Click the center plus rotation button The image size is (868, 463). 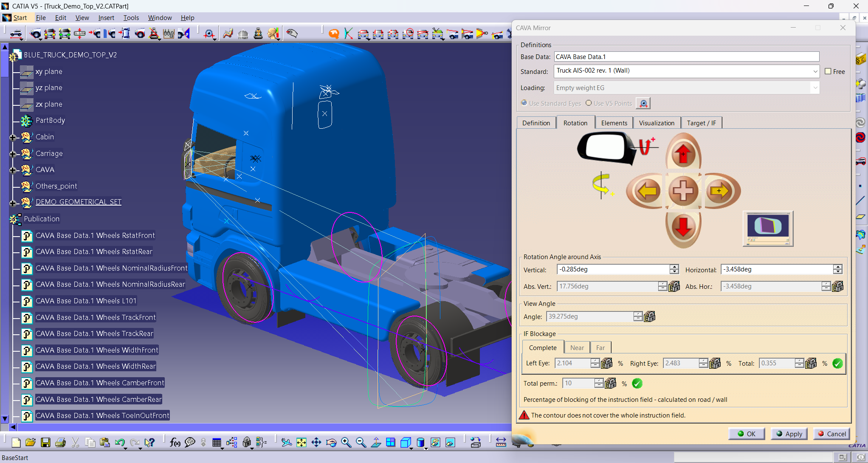pos(683,191)
